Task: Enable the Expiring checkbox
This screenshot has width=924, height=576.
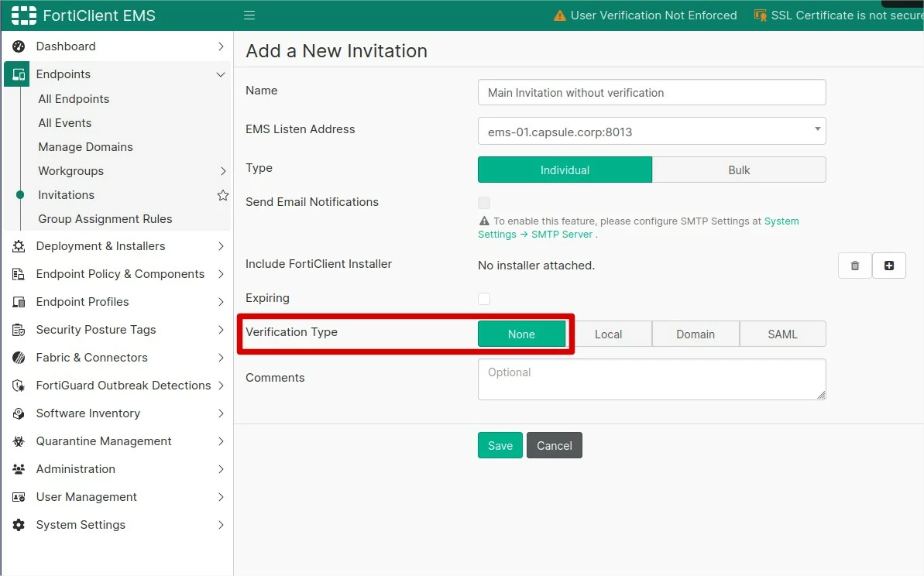Action: (484, 299)
